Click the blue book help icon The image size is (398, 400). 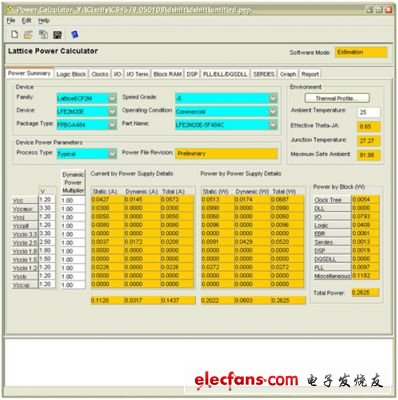[75, 34]
